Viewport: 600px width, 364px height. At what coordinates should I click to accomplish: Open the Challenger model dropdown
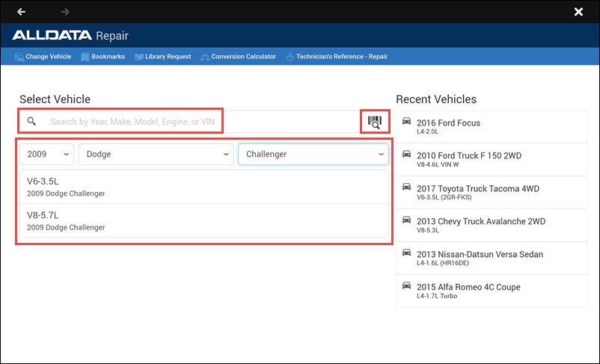[313, 154]
